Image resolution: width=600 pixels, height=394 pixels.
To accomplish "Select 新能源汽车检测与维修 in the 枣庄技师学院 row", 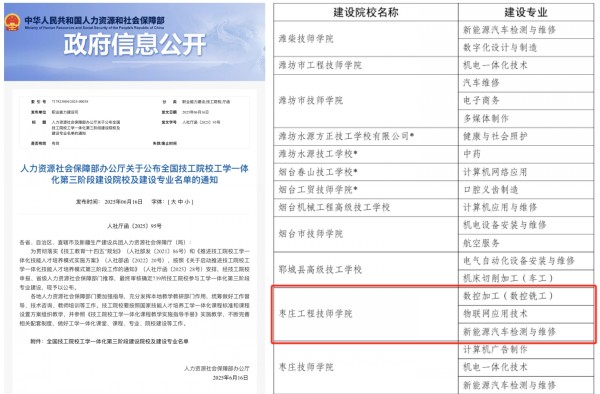I will click(x=526, y=385).
